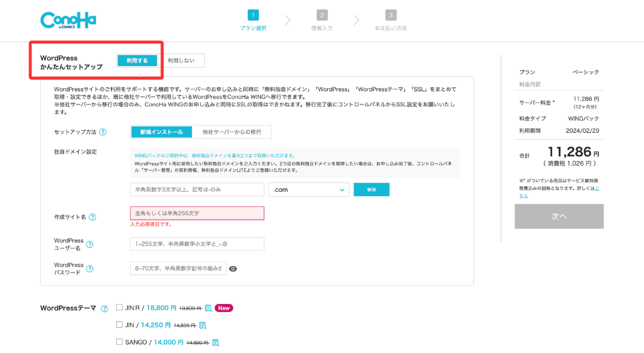Viewport: 644px width, 353px height.
Task: Click the 2024/02/29 usage period value
Action: click(x=582, y=131)
